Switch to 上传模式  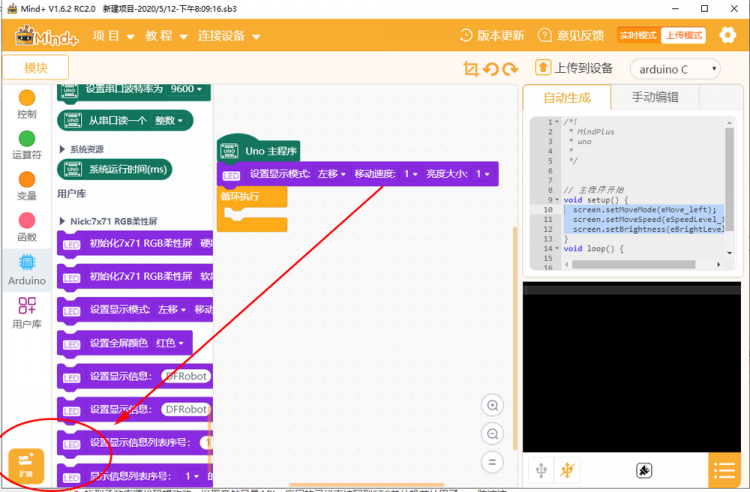point(684,35)
